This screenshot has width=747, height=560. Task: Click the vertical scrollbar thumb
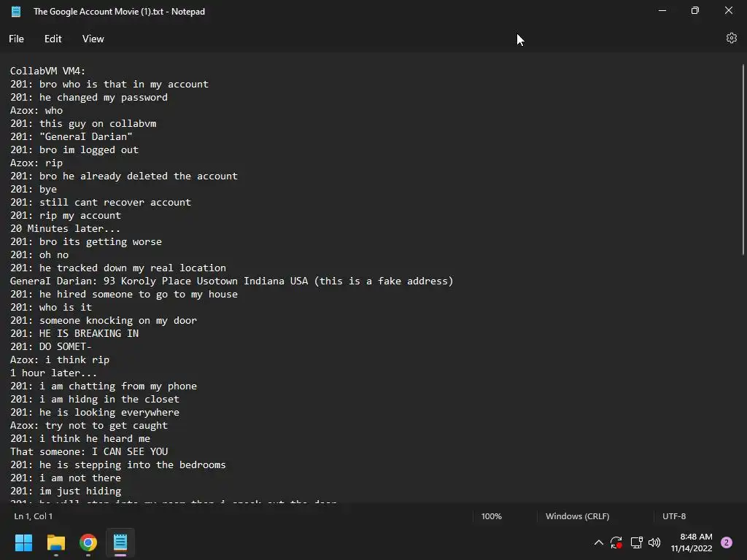(743, 160)
